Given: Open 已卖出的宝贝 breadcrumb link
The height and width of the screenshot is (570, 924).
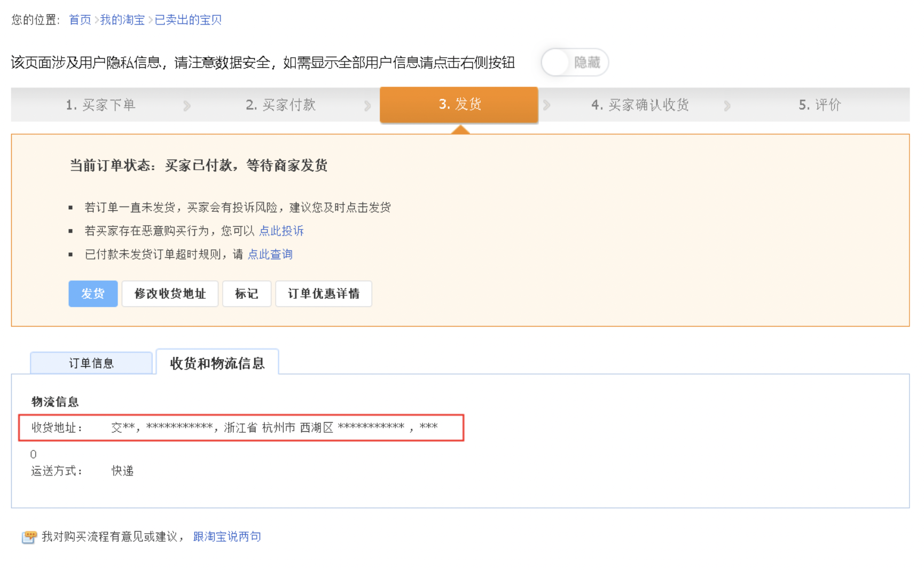Looking at the screenshot, I should 188,20.
